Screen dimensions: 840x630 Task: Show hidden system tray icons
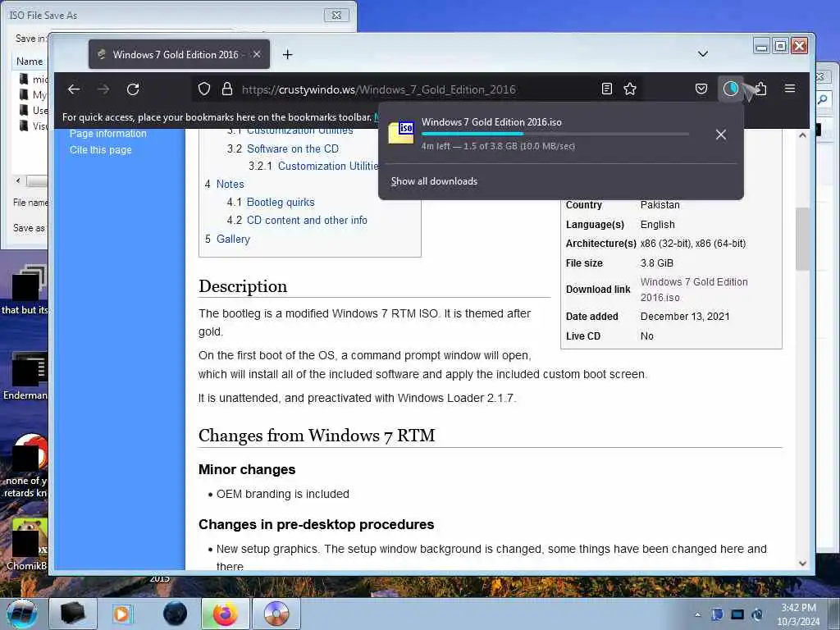[697, 614]
